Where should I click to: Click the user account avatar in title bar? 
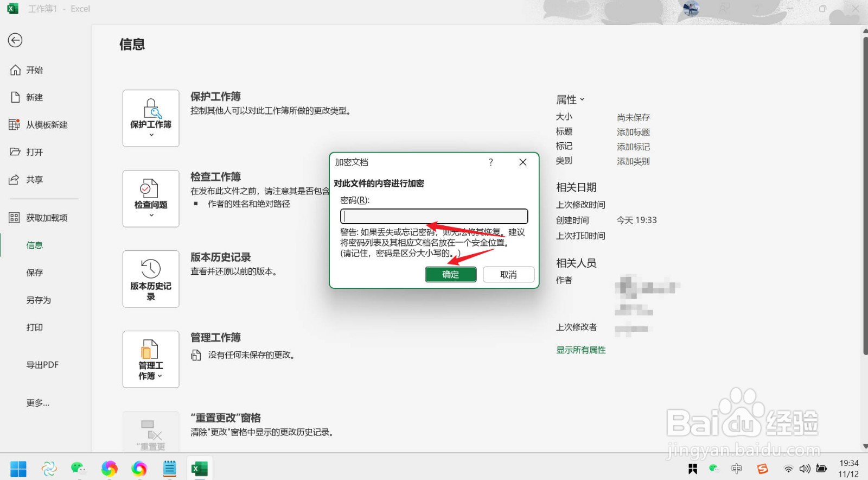click(691, 9)
